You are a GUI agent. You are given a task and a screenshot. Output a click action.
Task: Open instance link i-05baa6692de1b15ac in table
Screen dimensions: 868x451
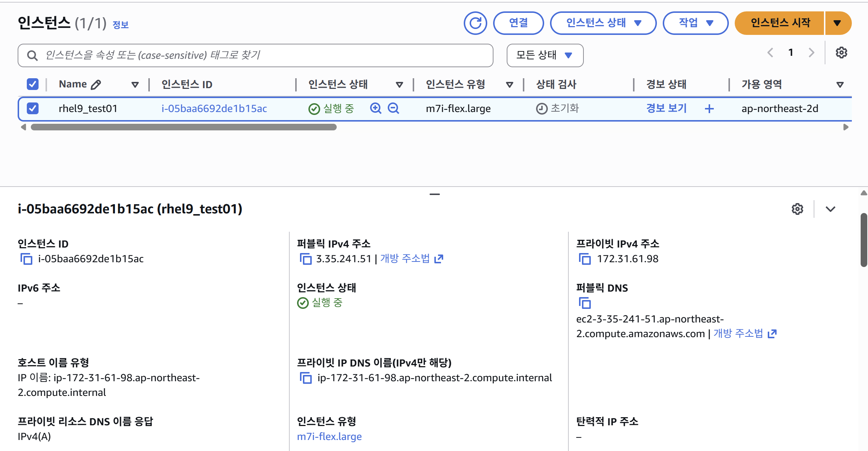click(x=214, y=109)
